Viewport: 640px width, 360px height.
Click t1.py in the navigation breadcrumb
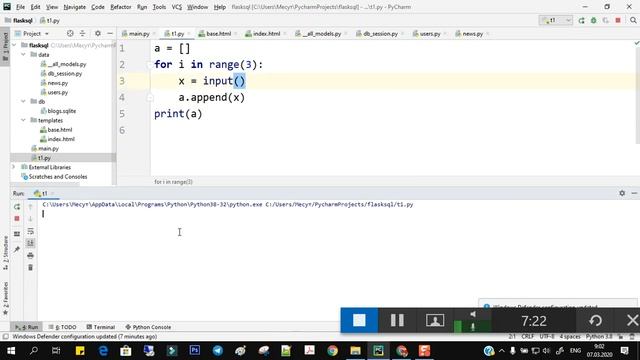coord(50,20)
